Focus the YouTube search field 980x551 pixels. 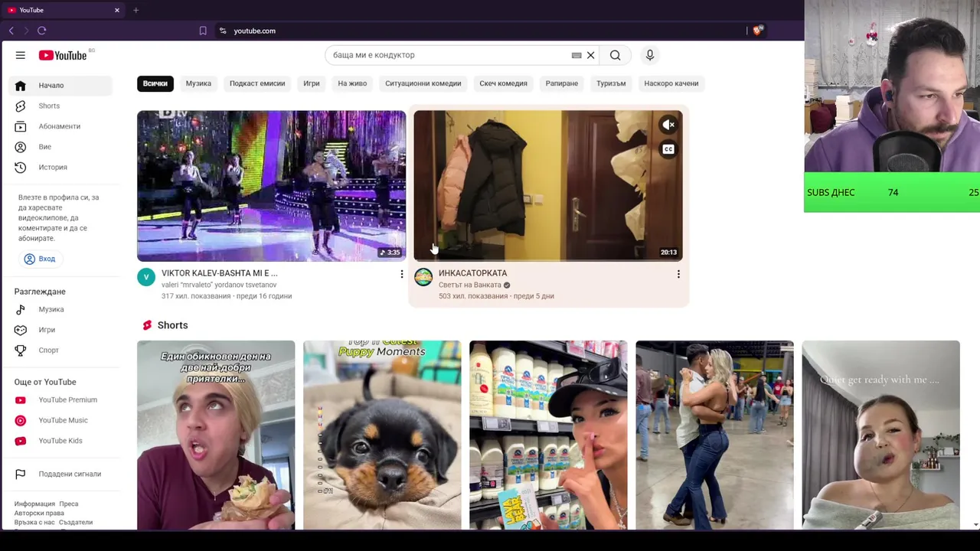450,55
